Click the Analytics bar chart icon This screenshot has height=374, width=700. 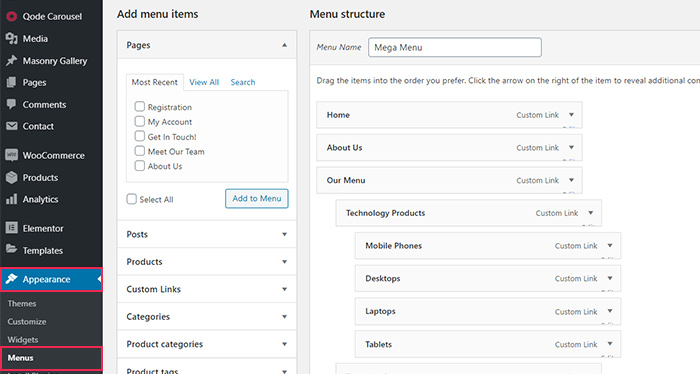(x=12, y=199)
